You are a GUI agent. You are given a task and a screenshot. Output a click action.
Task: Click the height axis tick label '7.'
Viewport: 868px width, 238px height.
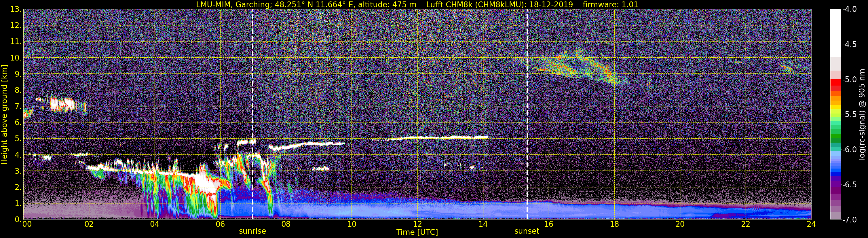18,107
